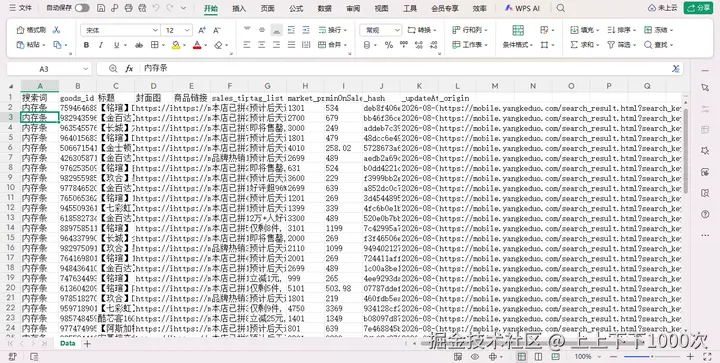Left-align cell text
Image resolution: width=720 pixels, height=363 pixels.
coord(247,45)
